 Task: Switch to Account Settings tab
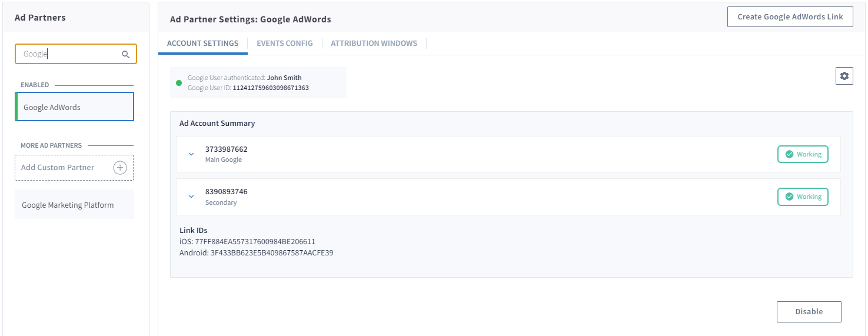(x=203, y=44)
